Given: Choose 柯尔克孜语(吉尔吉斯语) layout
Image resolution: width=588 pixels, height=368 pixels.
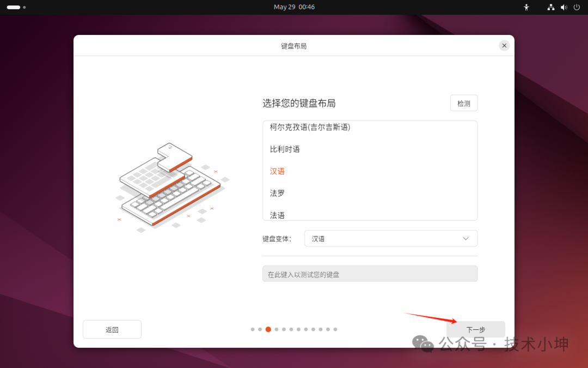Looking at the screenshot, I should coord(310,128).
